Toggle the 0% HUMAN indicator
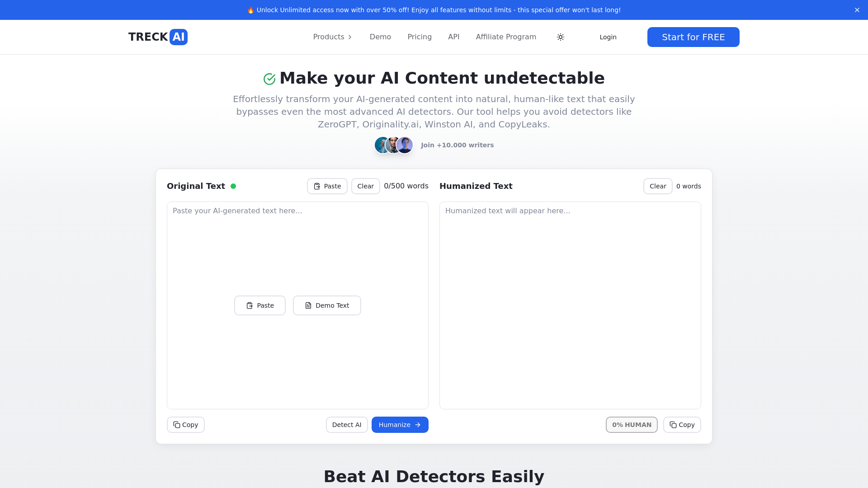 [632, 425]
